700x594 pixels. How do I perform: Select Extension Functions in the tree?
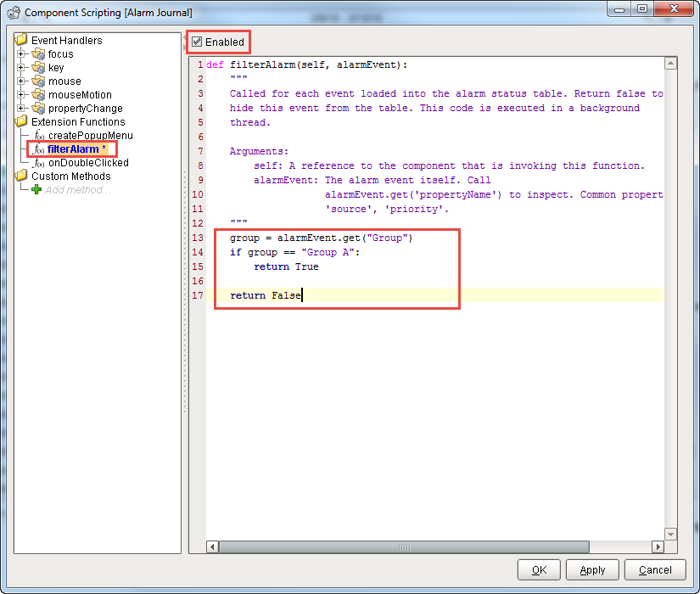[x=78, y=122]
